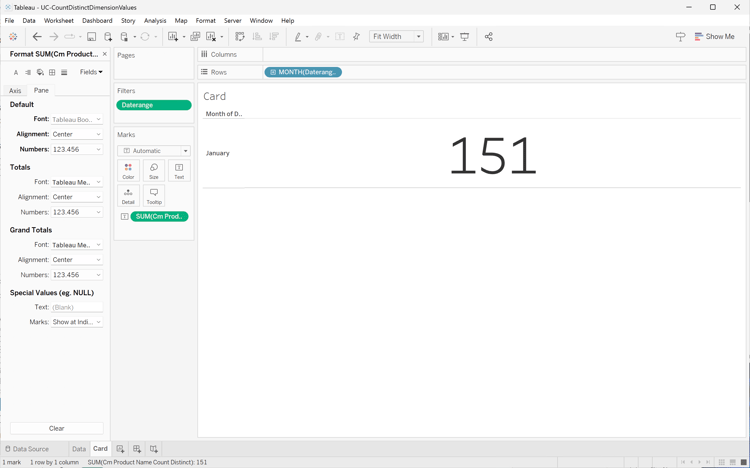The width and height of the screenshot is (750, 468).
Task: Click the Size button in Marks card
Action: (153, 171)
